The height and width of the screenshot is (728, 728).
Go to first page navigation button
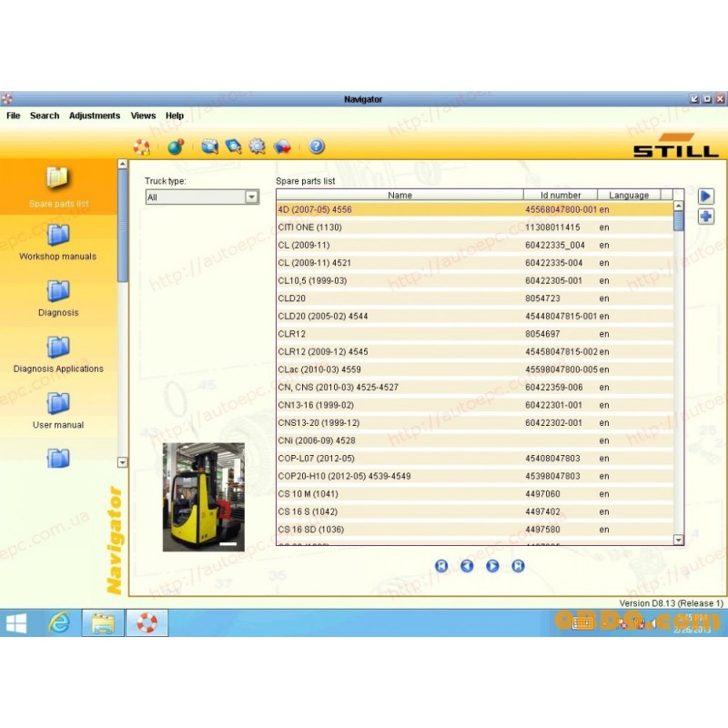pos(441,566)
